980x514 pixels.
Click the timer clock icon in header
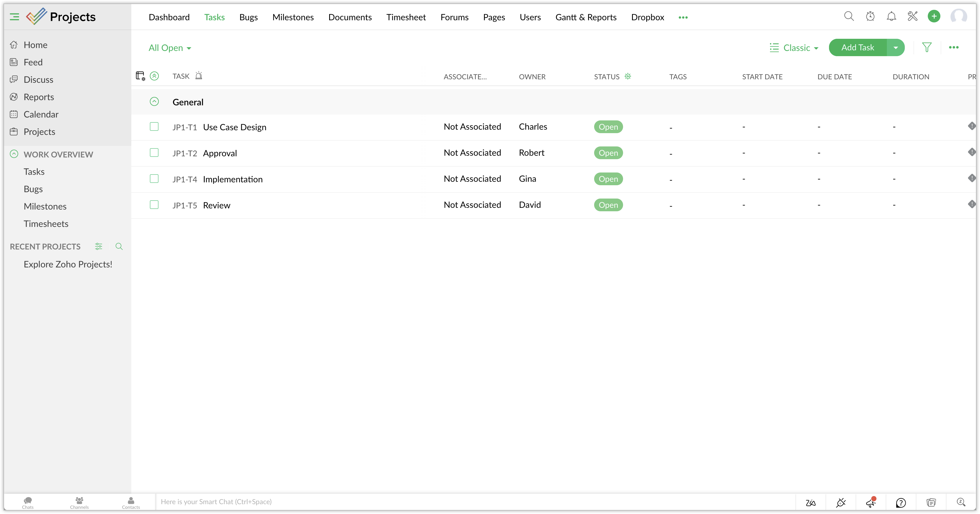click(870, 16)
